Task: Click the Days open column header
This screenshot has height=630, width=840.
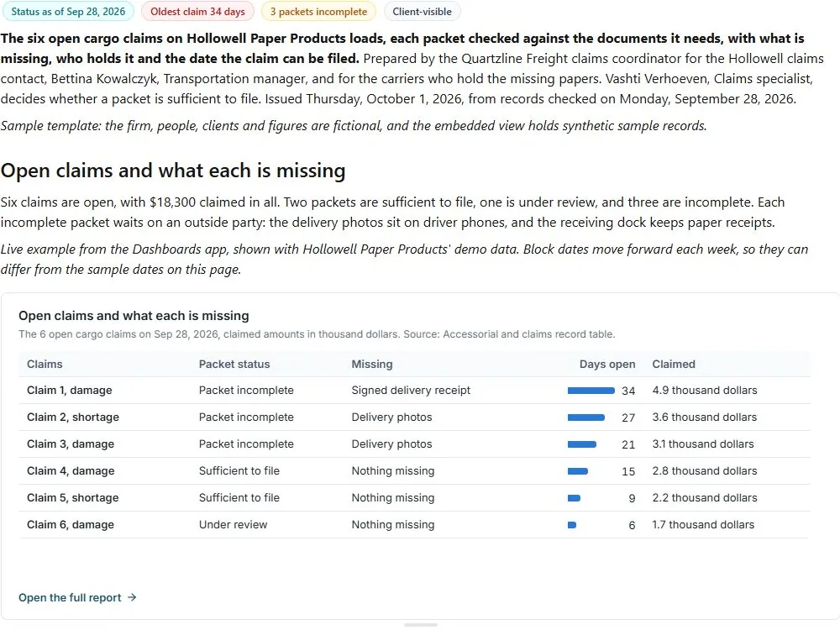Action: click(x=607, y=365)
